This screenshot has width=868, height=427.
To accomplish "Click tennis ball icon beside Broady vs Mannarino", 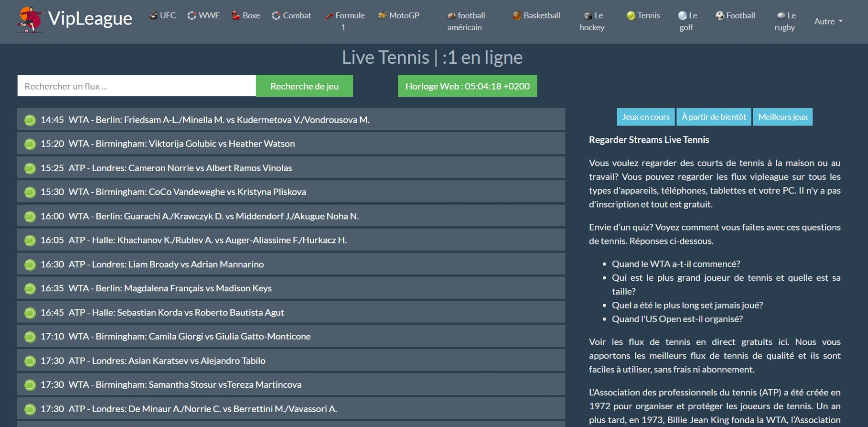I will [x=30, y=265].
